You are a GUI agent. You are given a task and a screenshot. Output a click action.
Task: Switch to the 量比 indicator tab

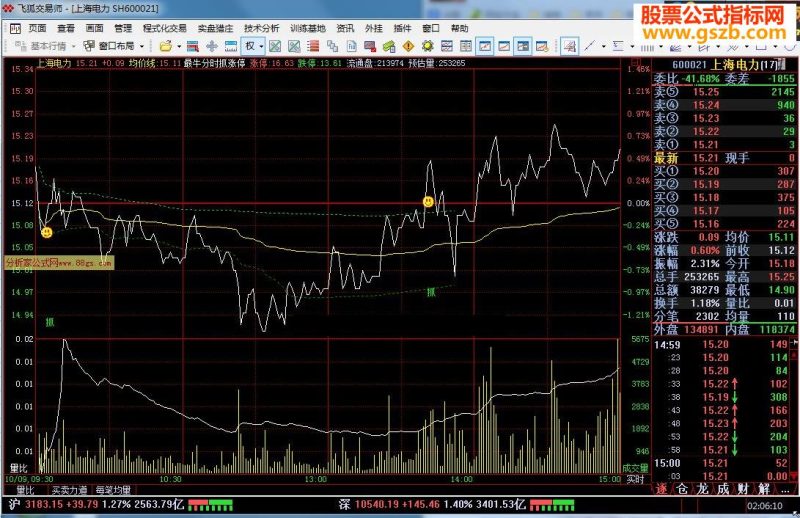(x=25, y=490)
